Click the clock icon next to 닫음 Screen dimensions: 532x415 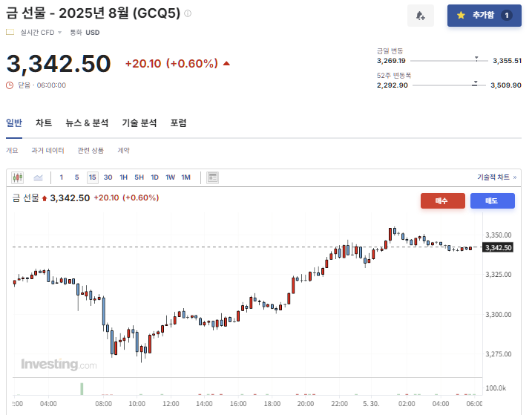pos(10,85)
